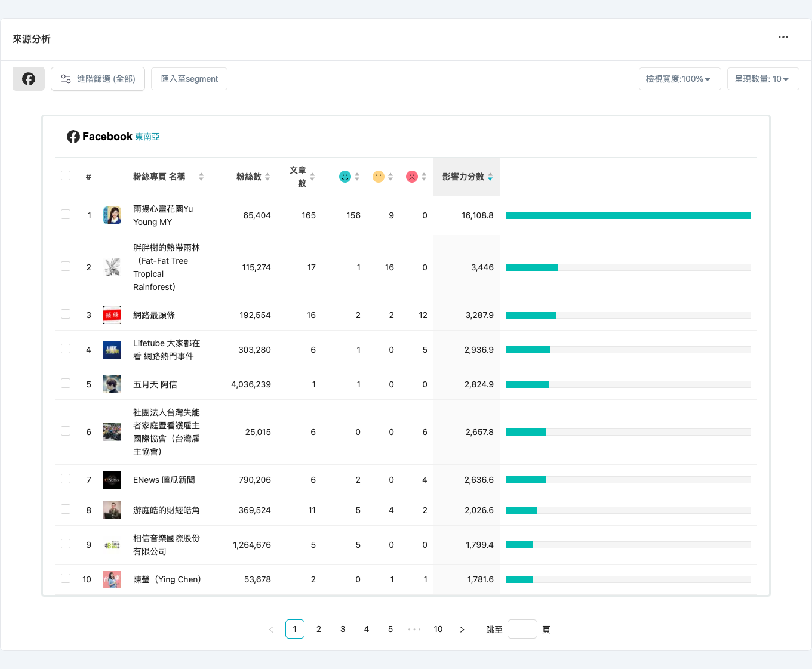Click the 跳至 page number input
Image resolution: width=812 pixels, height=669 pixels.
522,629
